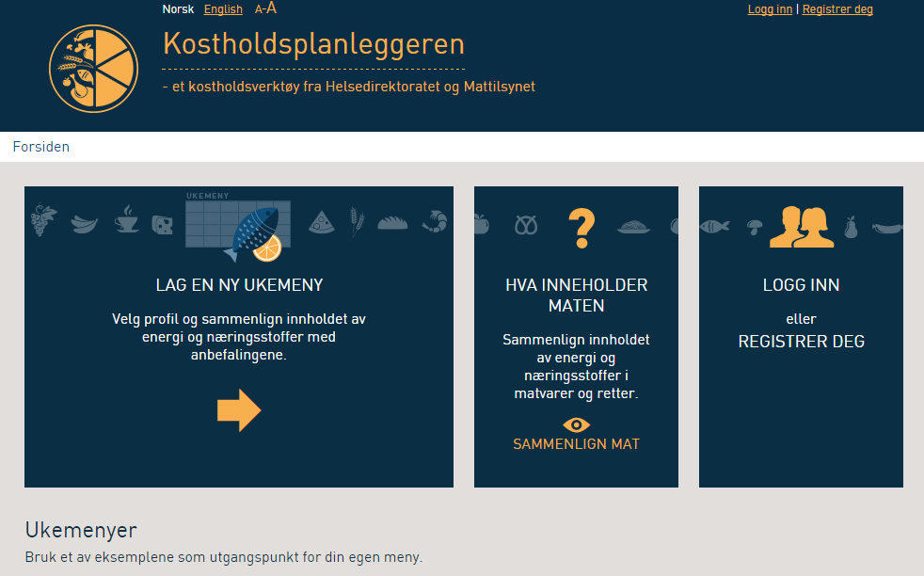Click 'Sammenlign innholdet av energi' description text
Image resolution: width=924 pixels, height=576 pixels.
(576, 366)
